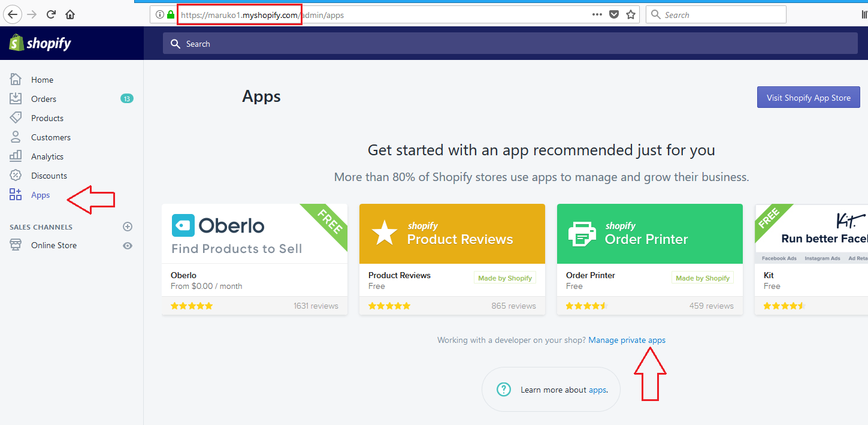Click Product Reviews' 865 reviews text
The image size is (868, 425).
[x=514, y=306]
